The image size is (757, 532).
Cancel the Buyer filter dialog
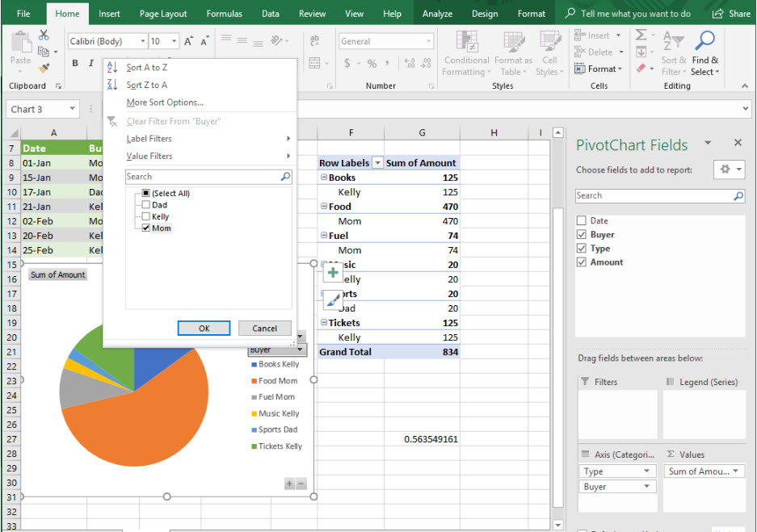pyautogui.click(x=264, y=329)
